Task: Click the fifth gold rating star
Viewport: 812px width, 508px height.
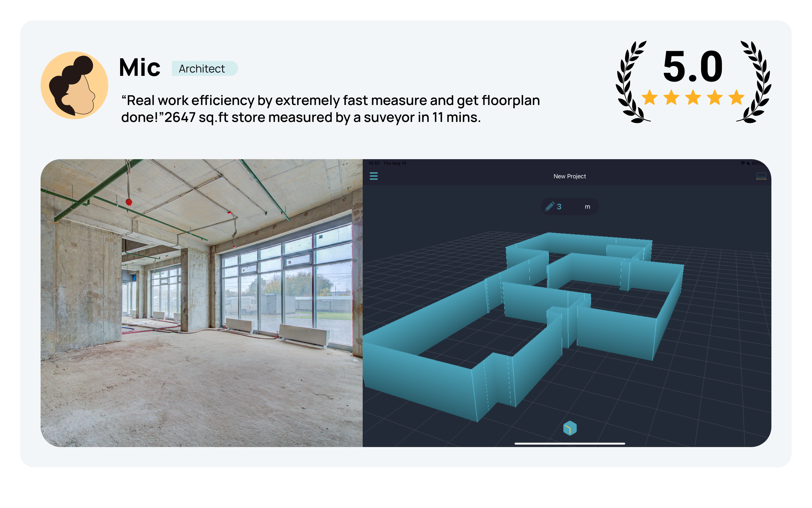Action: click(x=736, y=98)
